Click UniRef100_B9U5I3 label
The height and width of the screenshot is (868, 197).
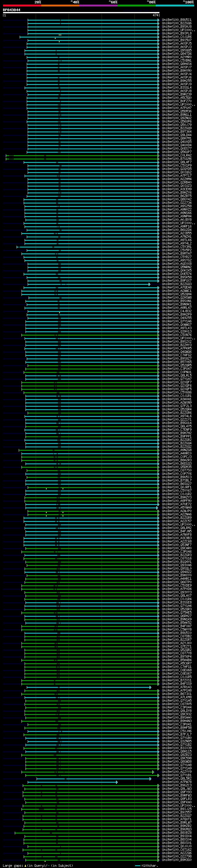tap(176, 477)
